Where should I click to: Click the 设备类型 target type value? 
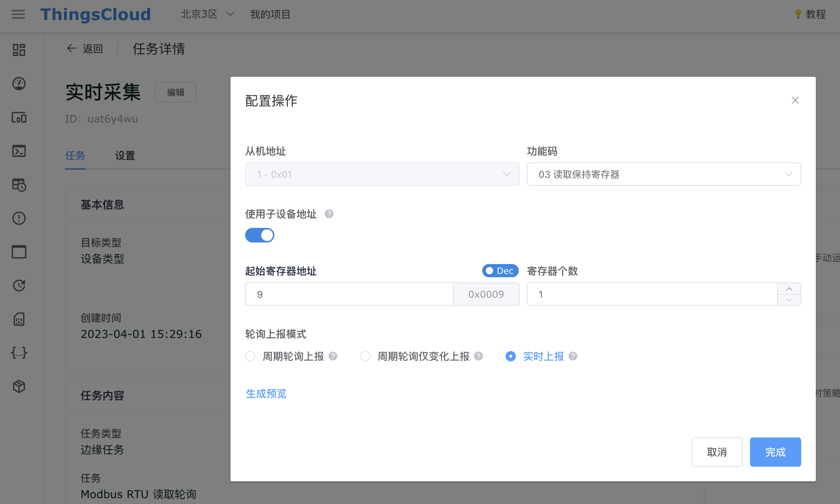(x=102, y=259)
